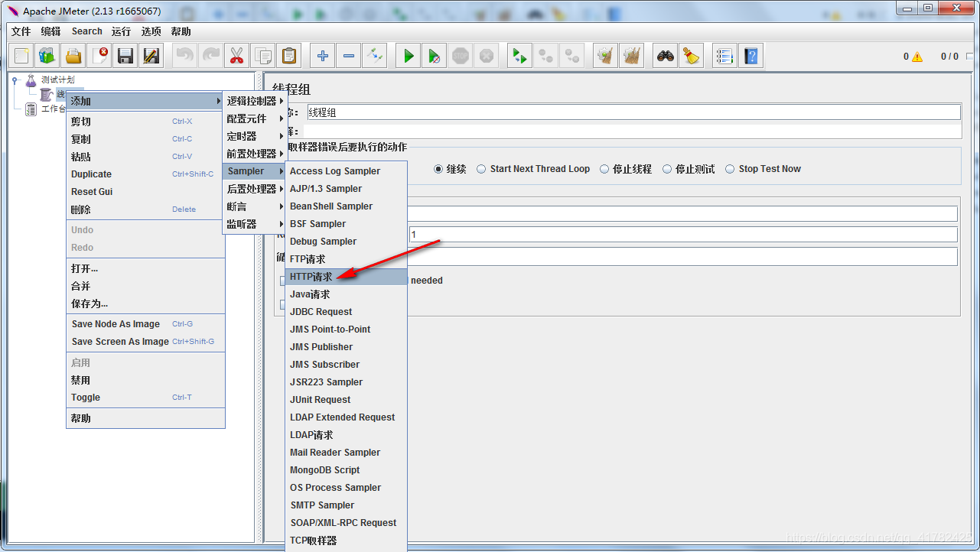Select the 停止测试 radio button

[667, 169]
